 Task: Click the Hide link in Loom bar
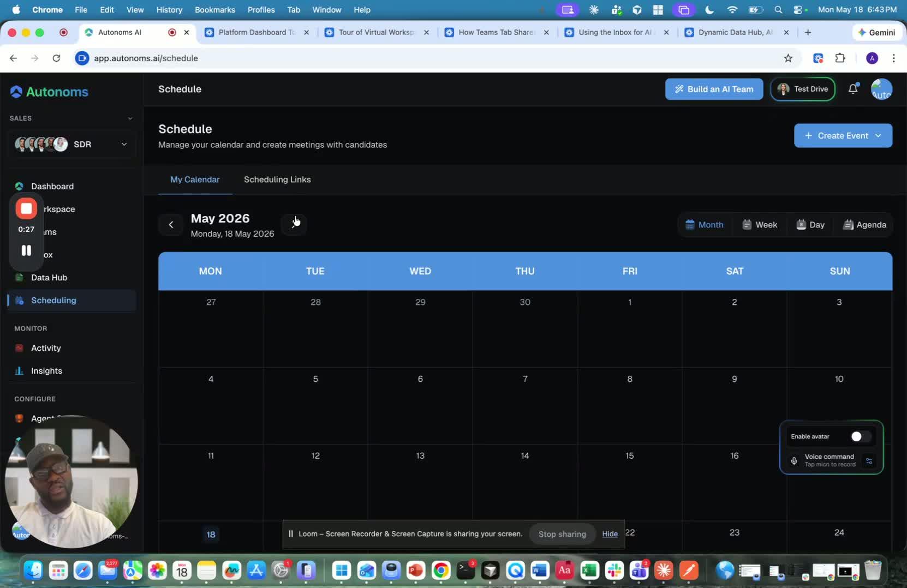[610, 534]
